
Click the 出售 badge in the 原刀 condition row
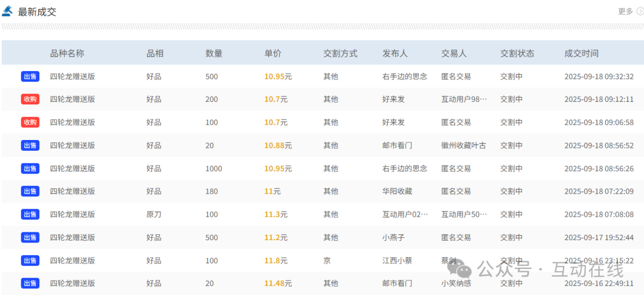[30, 214]
